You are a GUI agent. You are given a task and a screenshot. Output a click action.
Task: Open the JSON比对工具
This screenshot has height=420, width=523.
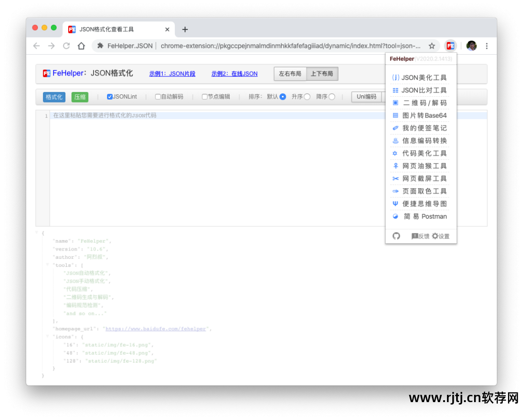tap(420, 90)
